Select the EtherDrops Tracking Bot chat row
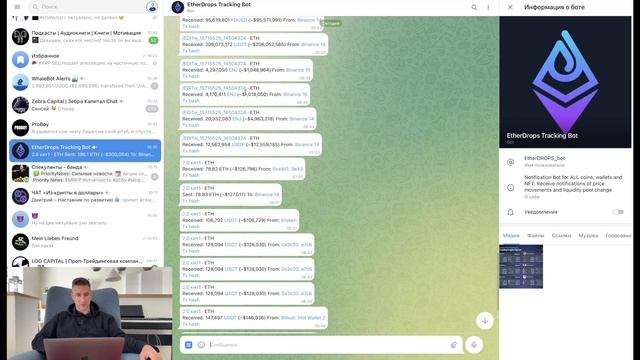This screenshot has width=640, height=360. (85, 151)
